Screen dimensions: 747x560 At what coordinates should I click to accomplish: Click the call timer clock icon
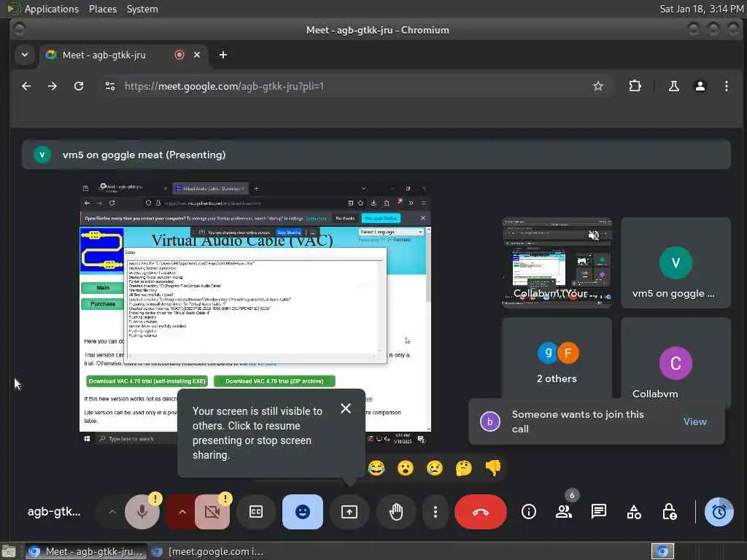pyautogui.click(x=719, y=512)
